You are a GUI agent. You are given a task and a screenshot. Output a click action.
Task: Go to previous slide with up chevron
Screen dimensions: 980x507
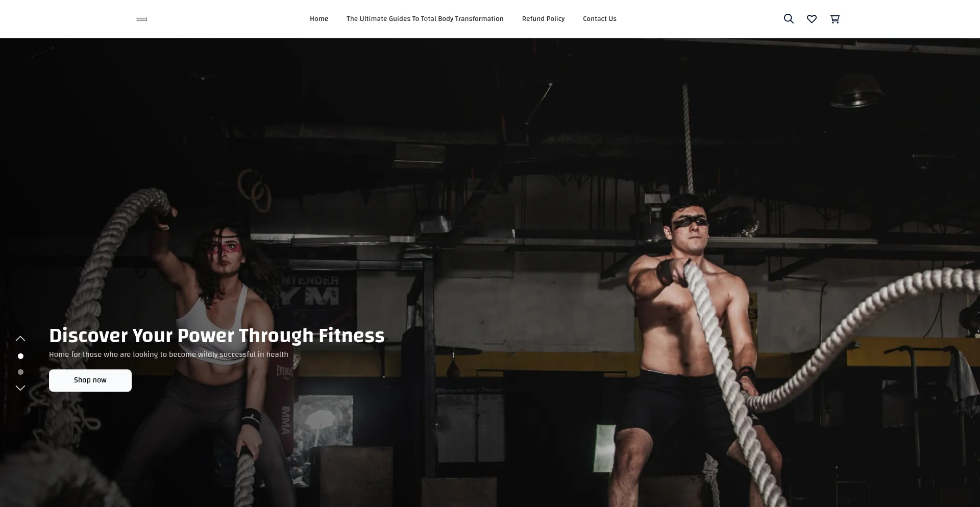(20, 339)
